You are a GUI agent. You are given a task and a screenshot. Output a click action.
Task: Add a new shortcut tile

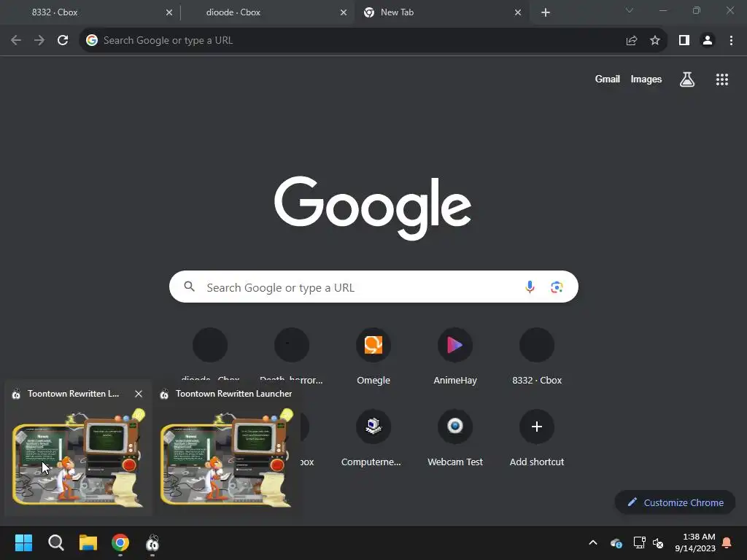(537, 438)
